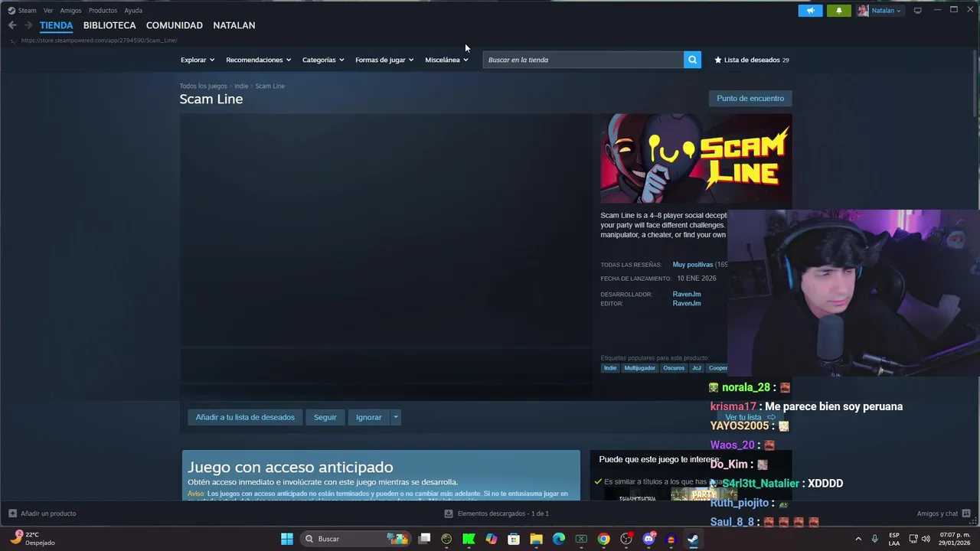Go to the NATALAN profile tab

coord(234,25)
